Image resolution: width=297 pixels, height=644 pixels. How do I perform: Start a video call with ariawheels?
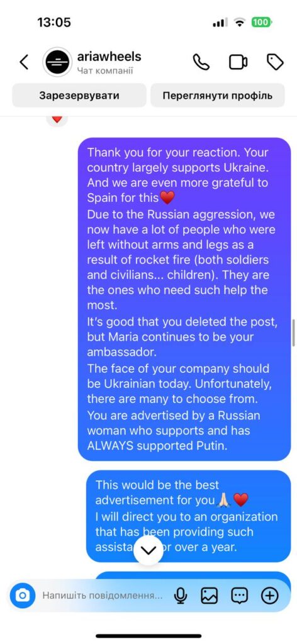tap(238, 62)
